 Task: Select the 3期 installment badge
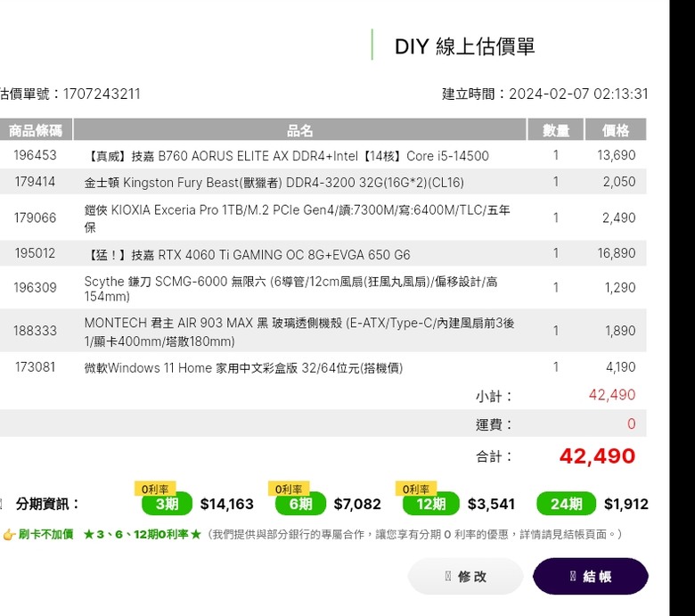[168, 504]
